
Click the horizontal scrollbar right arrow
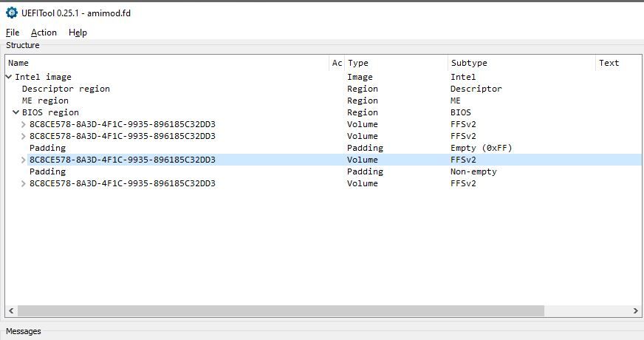636,311
